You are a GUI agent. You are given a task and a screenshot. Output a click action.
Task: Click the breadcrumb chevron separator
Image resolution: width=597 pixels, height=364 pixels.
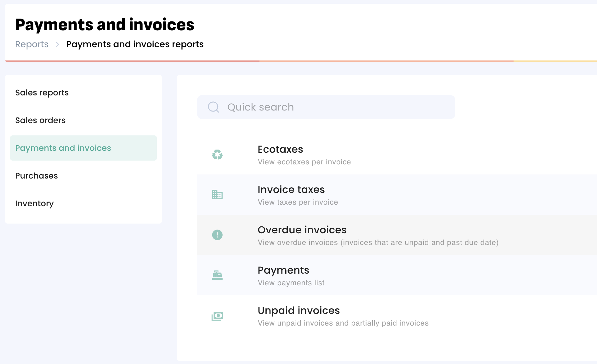coord(57,44)
